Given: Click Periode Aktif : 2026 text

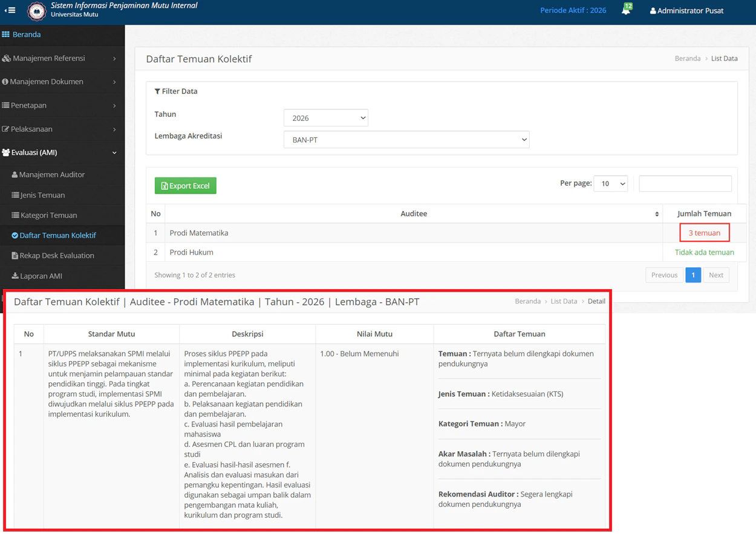Looking at the screenshot, I should point(573,10).
